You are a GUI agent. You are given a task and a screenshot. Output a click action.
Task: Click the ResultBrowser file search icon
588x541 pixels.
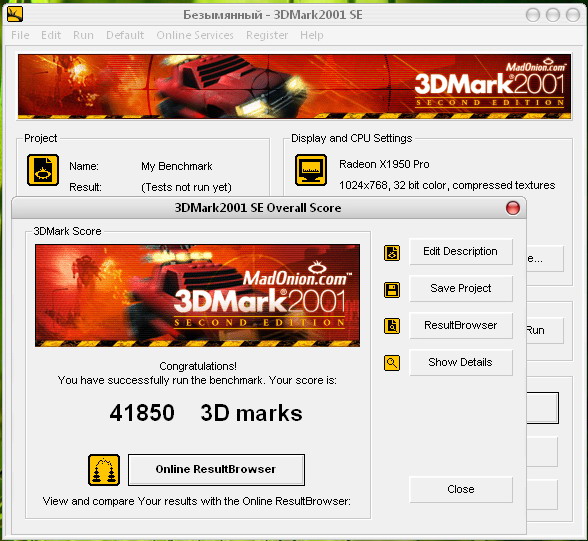point(392,326)
